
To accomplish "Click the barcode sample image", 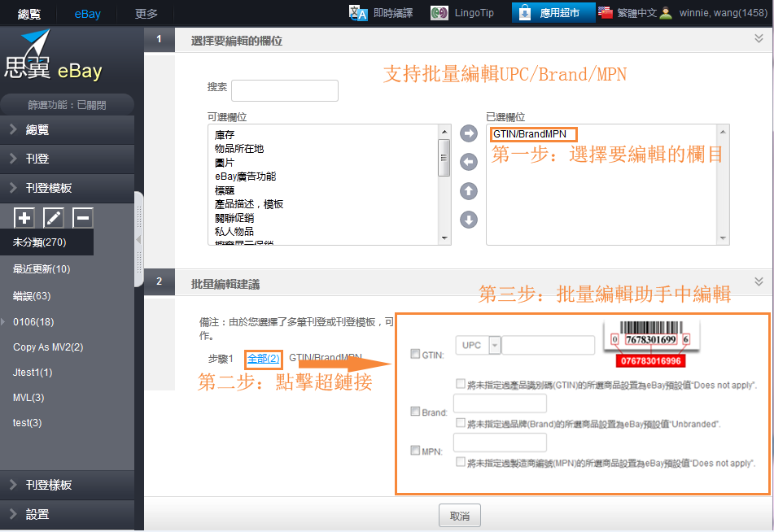I will [x=651, y=343].
